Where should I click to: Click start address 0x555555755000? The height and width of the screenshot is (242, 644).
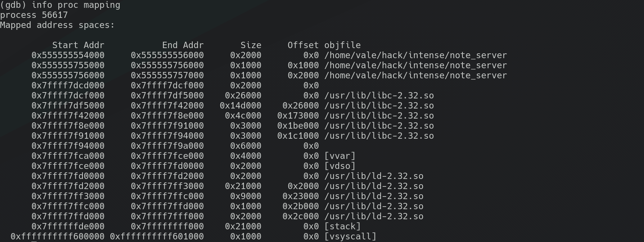(x=68, y=66)
